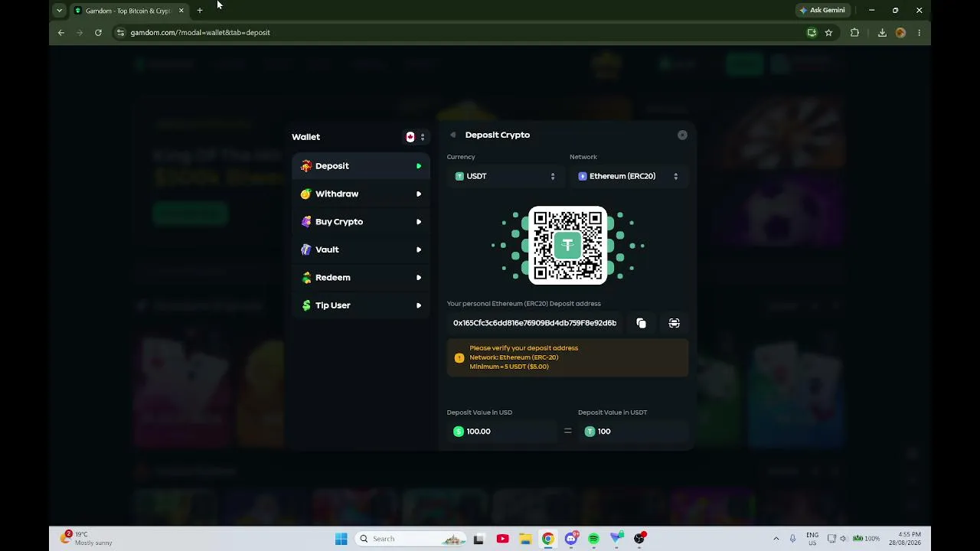Open the ENG US language switcher
This screenshot has height=551, width=980.
pyautogui.click(x=812, y=539)
